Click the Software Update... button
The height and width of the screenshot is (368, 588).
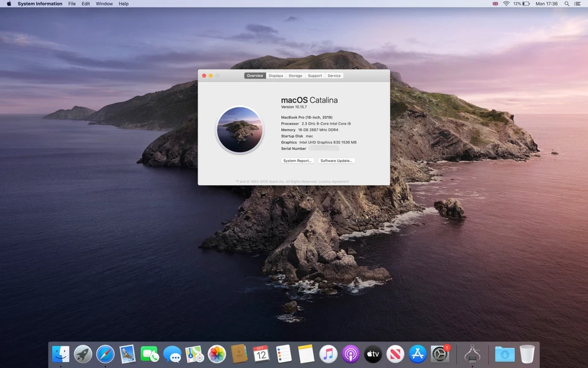(x=336, y=160)
